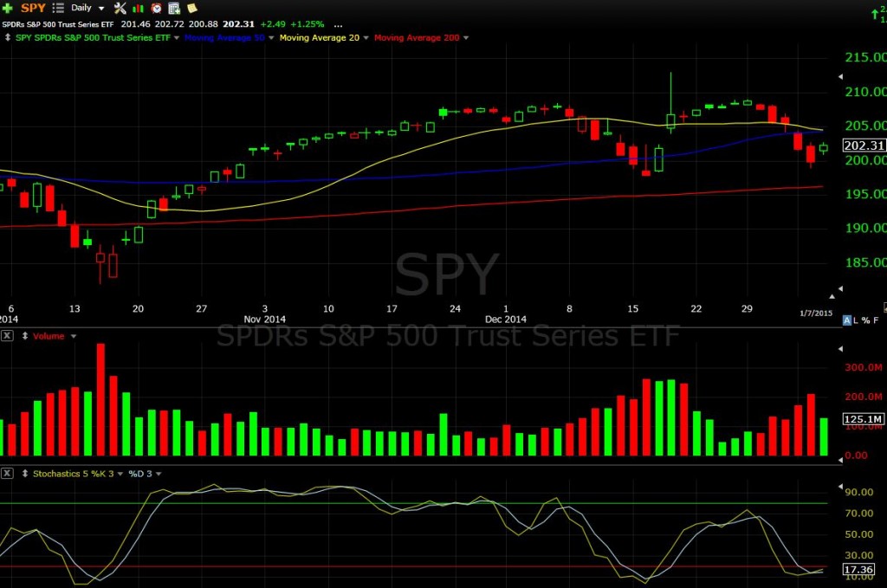This screenshot has width=887, height=588.
Task: Expand the Volume indicator dropdown
Action: pos(74,336)
